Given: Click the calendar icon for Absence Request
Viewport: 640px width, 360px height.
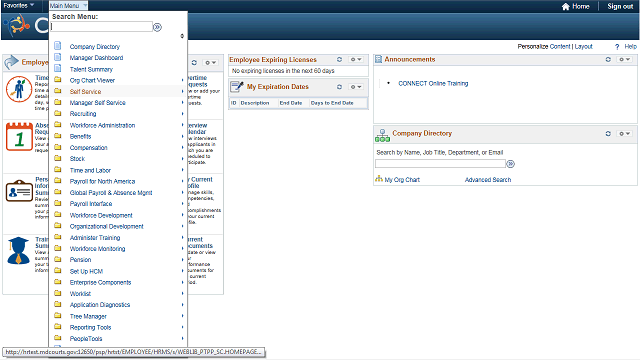Looking at the screenshot, I should 19,137.
